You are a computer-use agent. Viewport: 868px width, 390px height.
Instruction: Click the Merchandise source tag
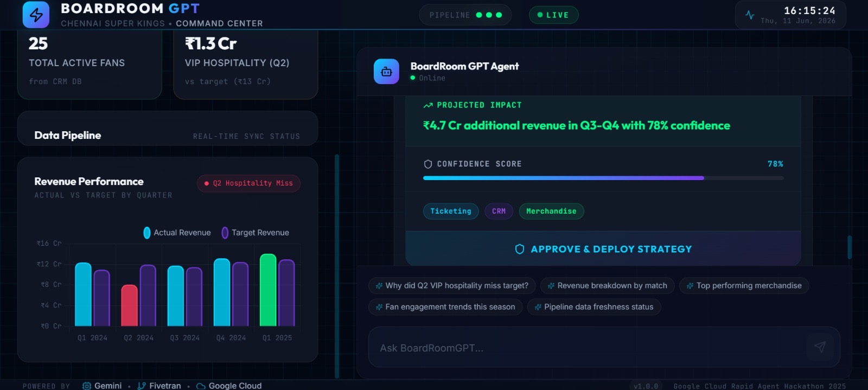[x=551, y=211]
